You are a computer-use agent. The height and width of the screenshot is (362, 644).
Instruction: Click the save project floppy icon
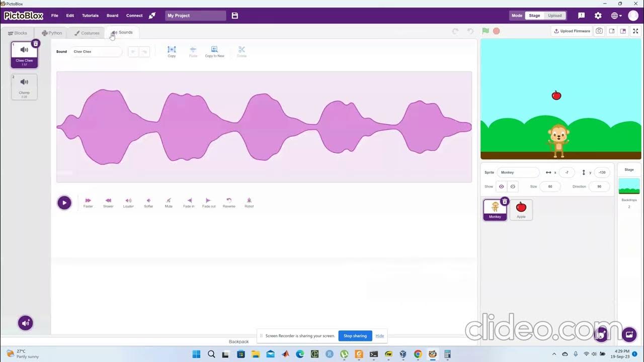point(235,16)
